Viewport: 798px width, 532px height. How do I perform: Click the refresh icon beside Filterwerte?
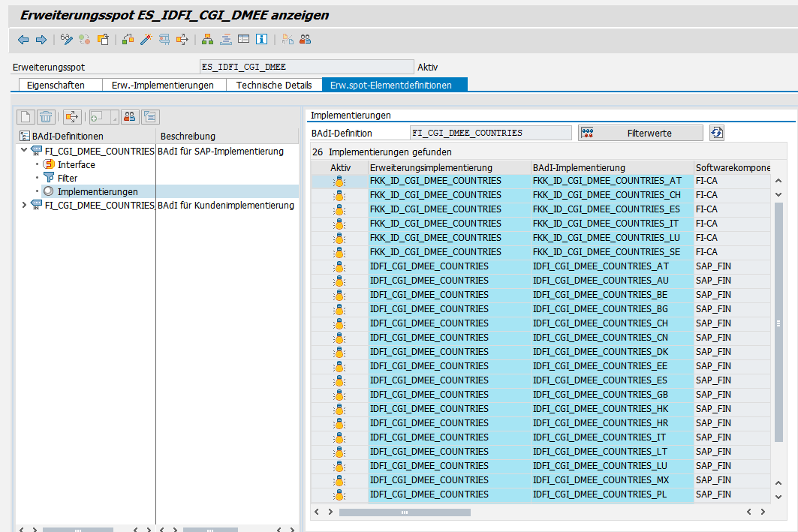point(717,133)
